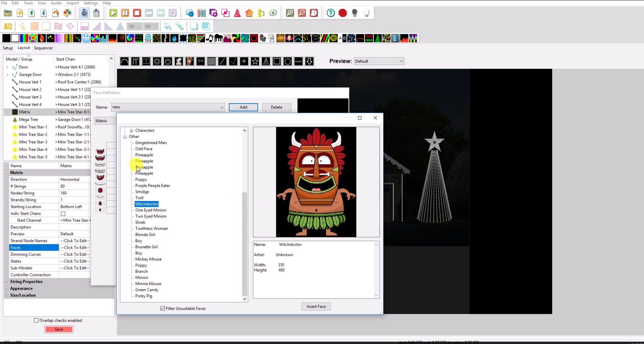This screenshot has height=344, width=644.
Task: Click the zoom in magnifier icon
Action: coord(290,13)
